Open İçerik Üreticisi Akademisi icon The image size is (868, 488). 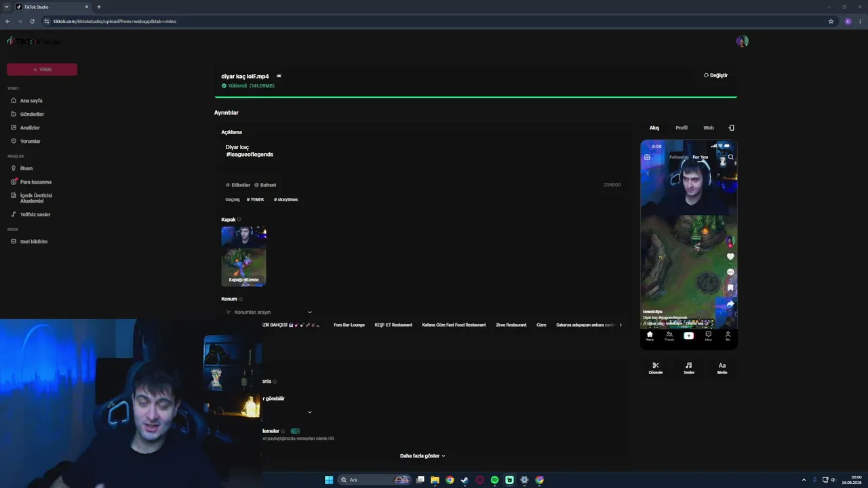tap(14, 195)
